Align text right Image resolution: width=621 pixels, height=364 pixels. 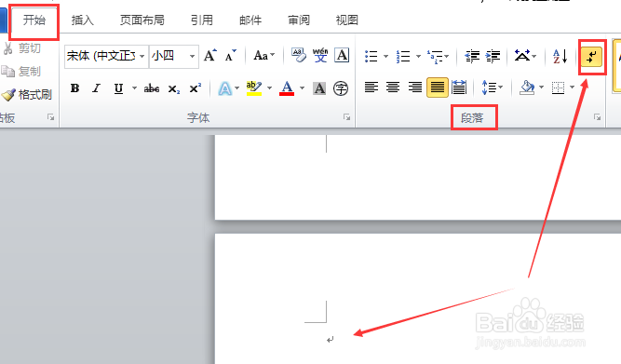(x=415, y=88)
